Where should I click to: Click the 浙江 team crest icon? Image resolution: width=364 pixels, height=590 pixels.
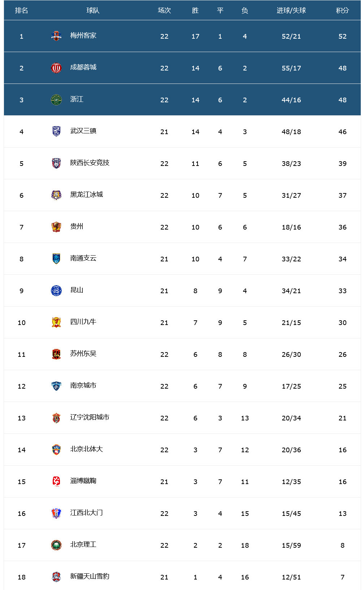pyautogui.click(x=56, y=99)
